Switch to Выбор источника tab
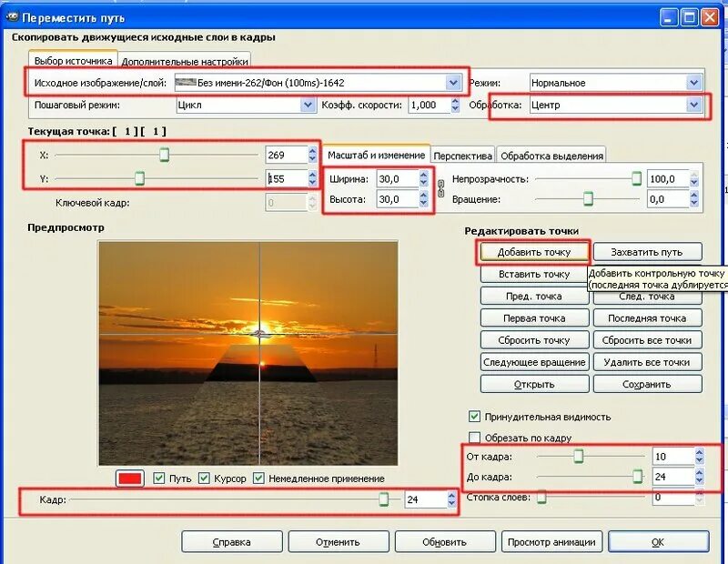The height and width of the screenshot is (564, 728). point(73,60)
